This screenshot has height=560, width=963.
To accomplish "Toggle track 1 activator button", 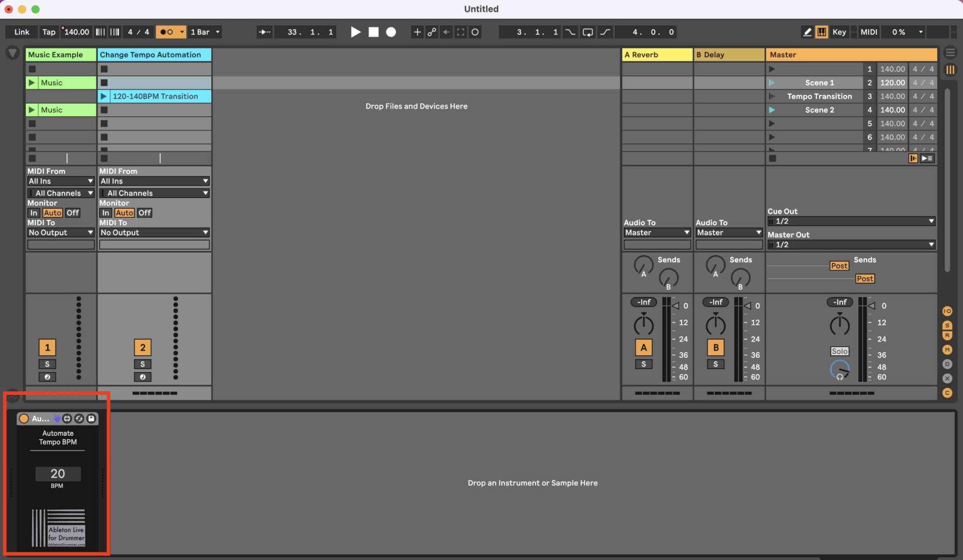I will coord(47,347).
